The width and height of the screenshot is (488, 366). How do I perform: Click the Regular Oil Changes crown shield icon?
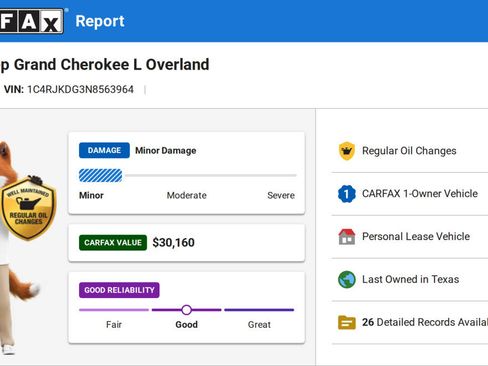coord(347,151)
